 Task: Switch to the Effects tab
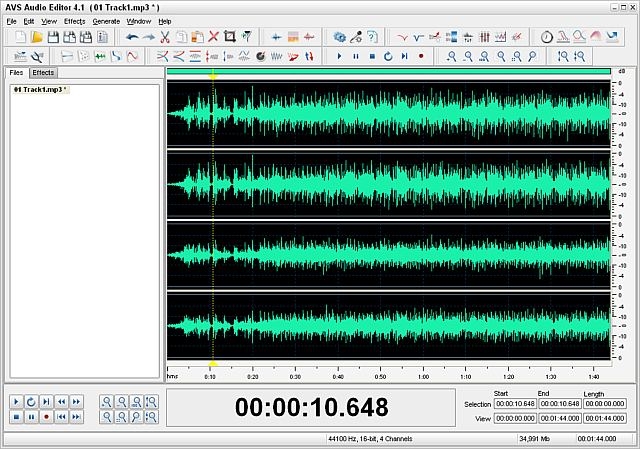click(x=43, y=73)
